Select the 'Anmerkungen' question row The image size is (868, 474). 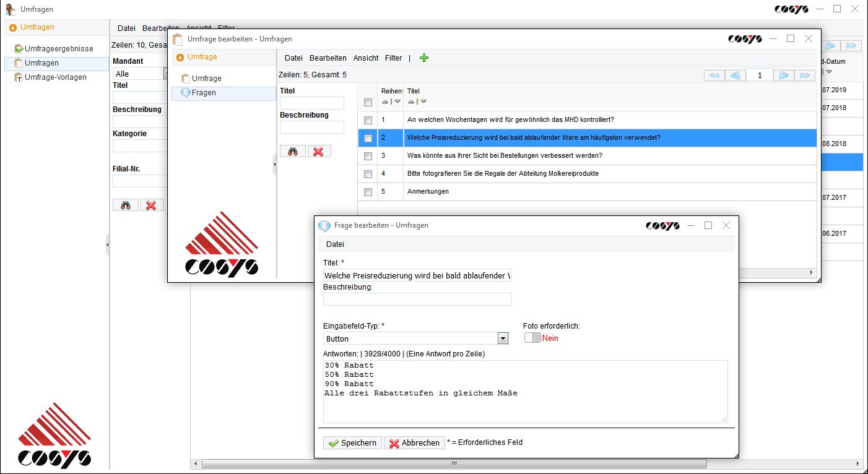point(587,192)
